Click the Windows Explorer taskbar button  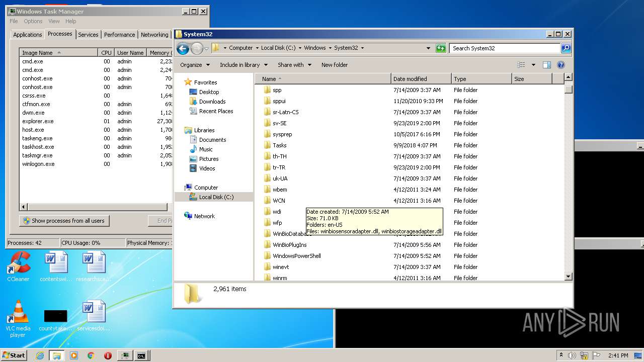57,355
